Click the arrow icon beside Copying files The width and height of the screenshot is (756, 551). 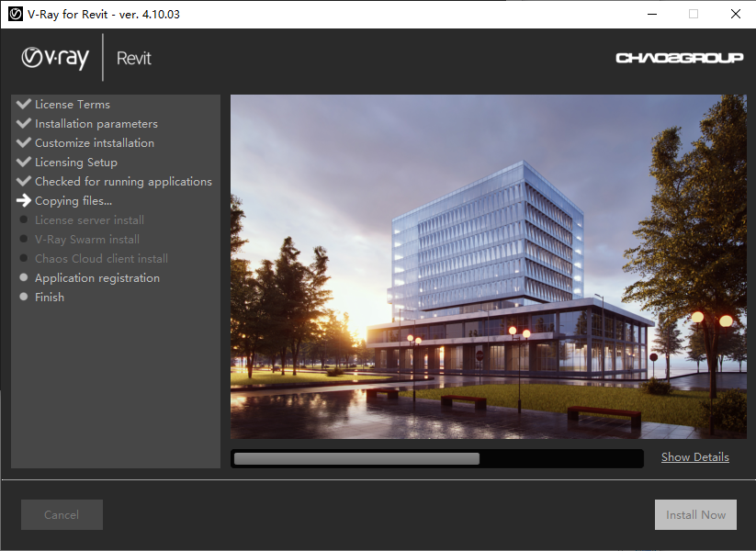tap(24, 200)
